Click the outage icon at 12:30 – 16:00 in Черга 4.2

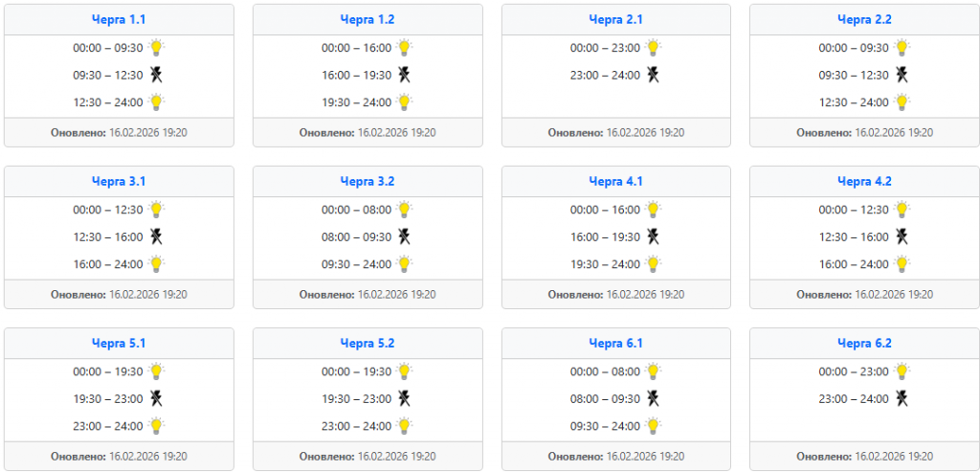tap(902, 236)
